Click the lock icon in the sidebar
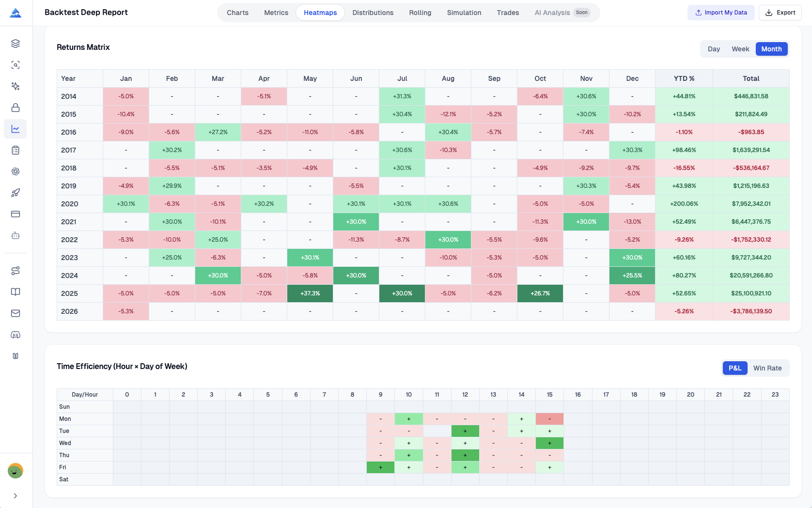 [x=15, y=107]
